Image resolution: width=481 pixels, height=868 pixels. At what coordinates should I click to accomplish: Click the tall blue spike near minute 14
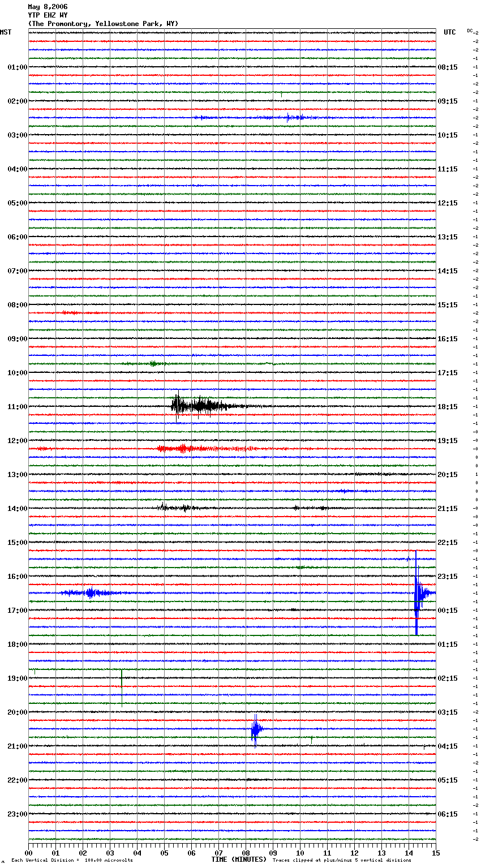coord(416,593)
